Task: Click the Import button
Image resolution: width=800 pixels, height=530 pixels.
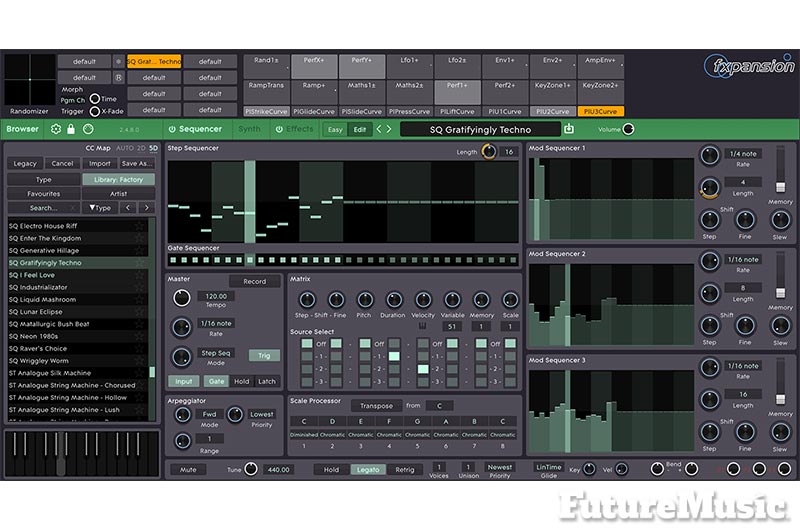Action: click(x=99, y=163)
